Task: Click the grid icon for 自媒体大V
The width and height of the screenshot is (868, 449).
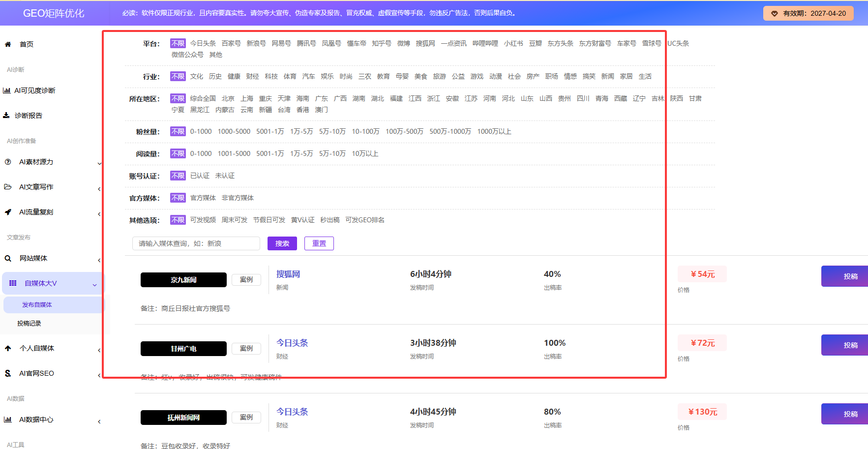Action: point(13,283)
